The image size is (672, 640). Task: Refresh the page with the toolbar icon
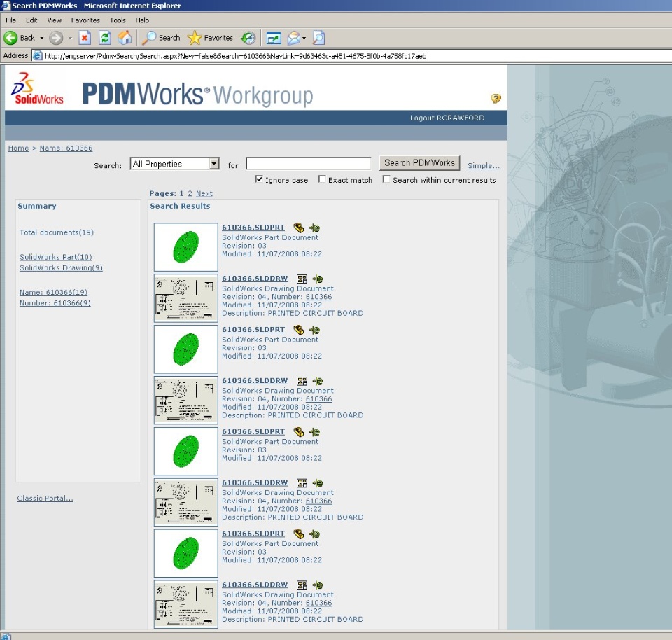coord(105,38)
